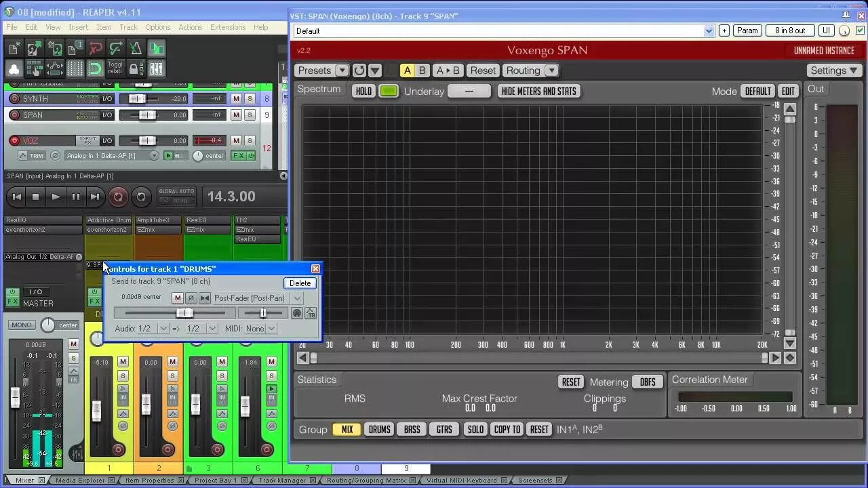Image resolution: width=868 pixels, height=488 pixels.
Task: Switch to the Track Manager tab
Action: click(282, 481)
